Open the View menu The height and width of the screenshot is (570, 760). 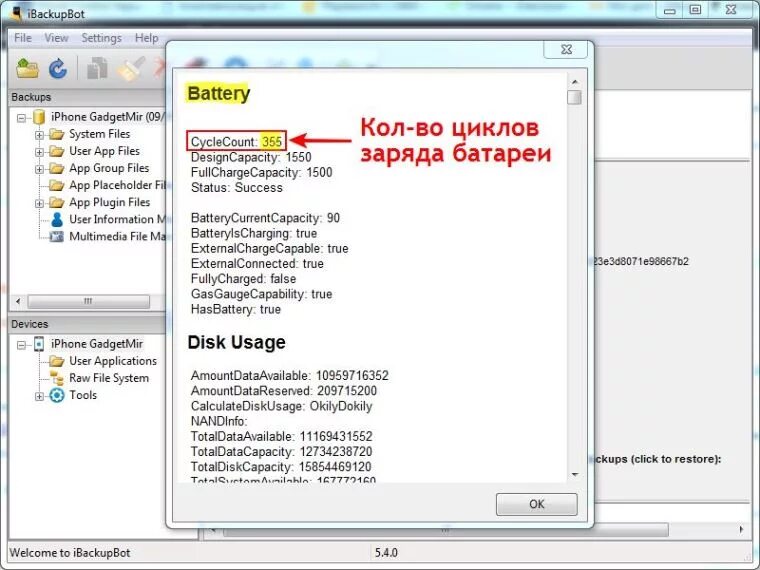(56, 38)
